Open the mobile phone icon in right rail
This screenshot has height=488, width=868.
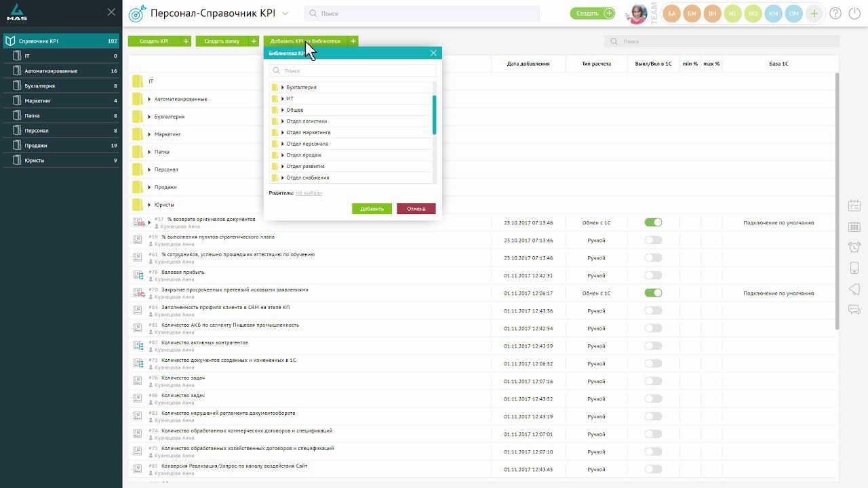pos(854,268)
